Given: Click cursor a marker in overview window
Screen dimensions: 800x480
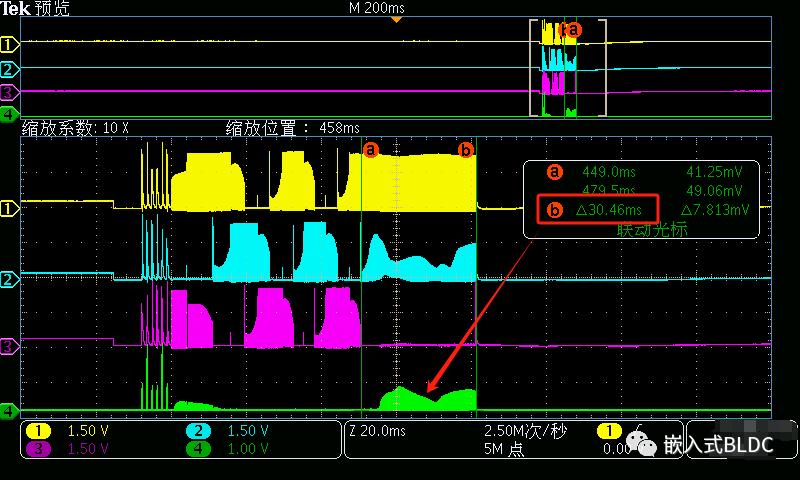Looking at the screenshot, I should (573, 30).
